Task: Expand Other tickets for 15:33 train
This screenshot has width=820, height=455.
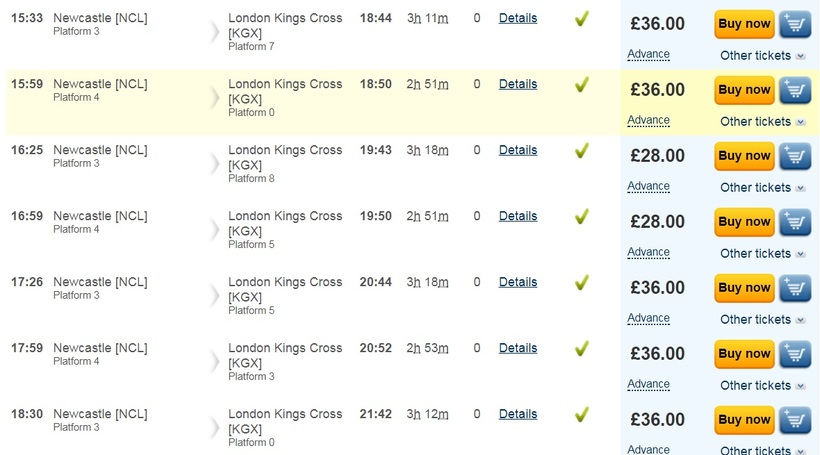Action: tap(762, 55)
